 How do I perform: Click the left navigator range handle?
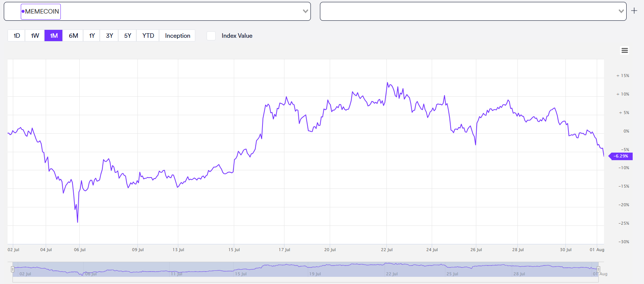tap(12, 269)
